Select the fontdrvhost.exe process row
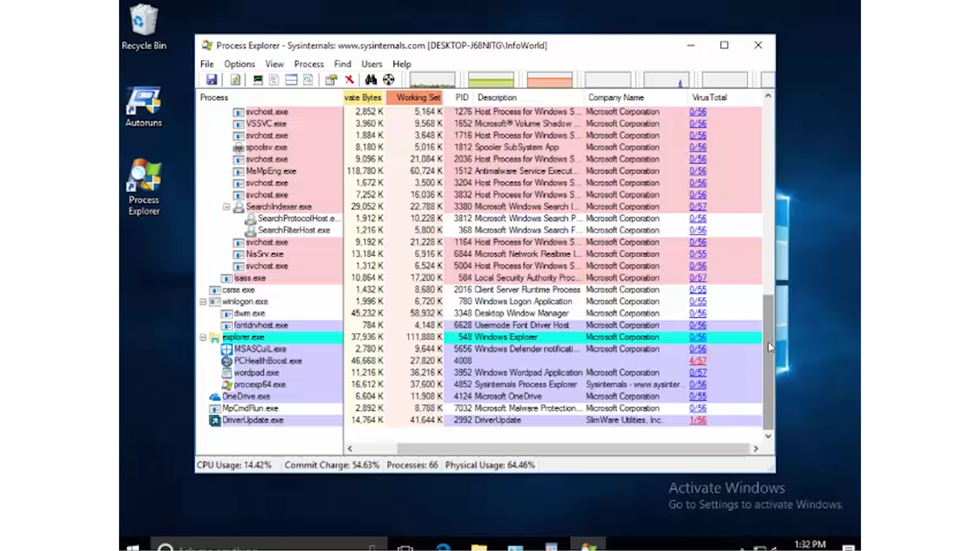980x551 pixels. 479,325
